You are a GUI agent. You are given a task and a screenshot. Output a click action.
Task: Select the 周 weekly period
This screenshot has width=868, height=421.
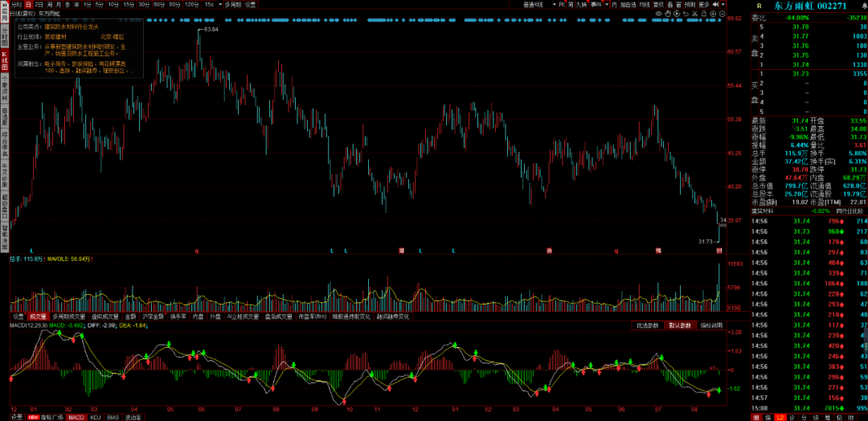pyautogui.click(x=50, y=5)
